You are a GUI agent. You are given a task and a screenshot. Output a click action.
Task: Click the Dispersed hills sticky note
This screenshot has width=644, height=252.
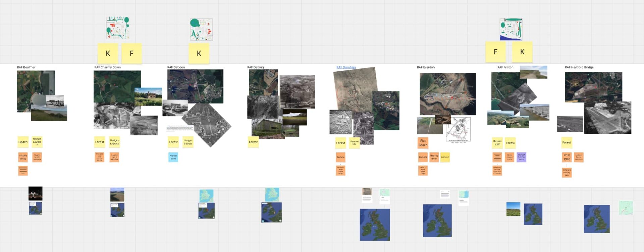click(x=354, y=143)
